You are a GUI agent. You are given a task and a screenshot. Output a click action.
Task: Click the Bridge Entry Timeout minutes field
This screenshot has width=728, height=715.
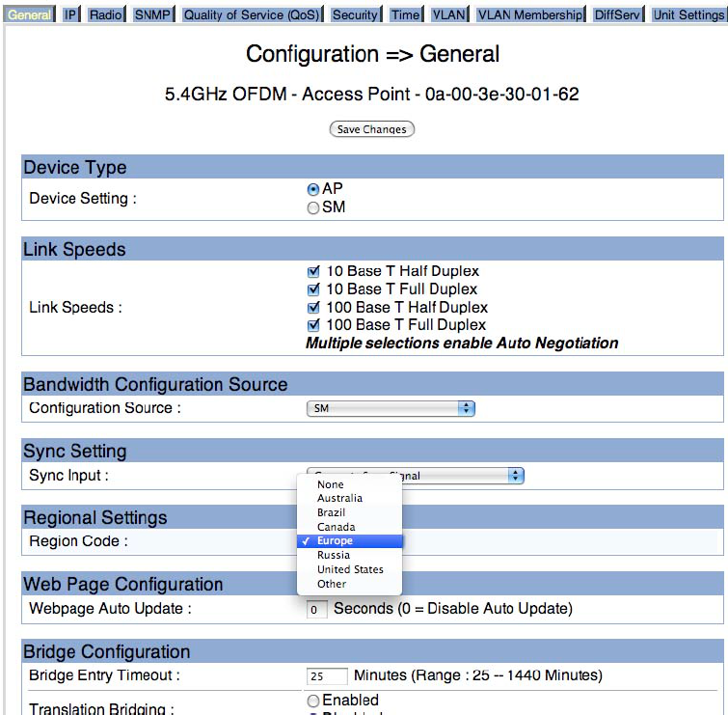(327, 676)
